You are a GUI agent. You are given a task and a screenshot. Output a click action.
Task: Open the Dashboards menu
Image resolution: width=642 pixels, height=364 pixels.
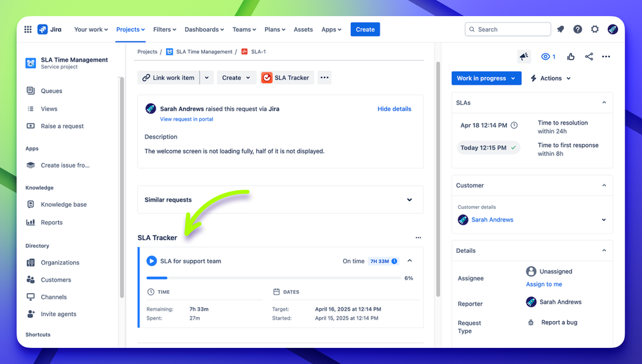pos(204,30)
